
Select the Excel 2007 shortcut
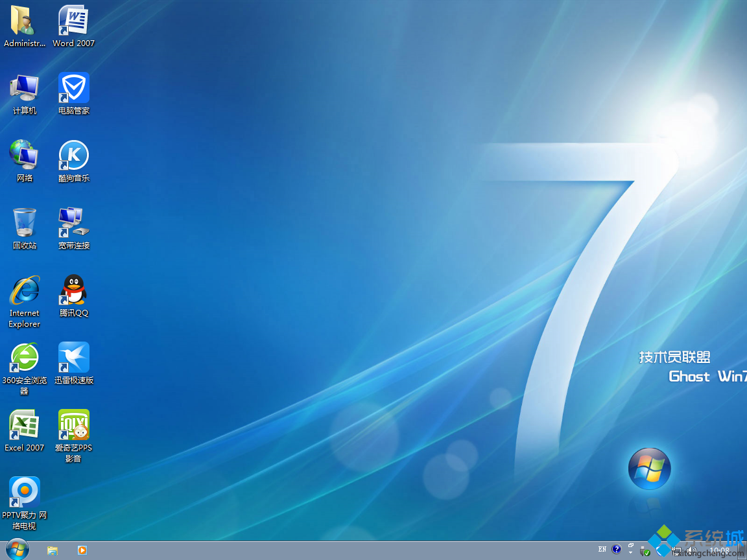(25, 425)
